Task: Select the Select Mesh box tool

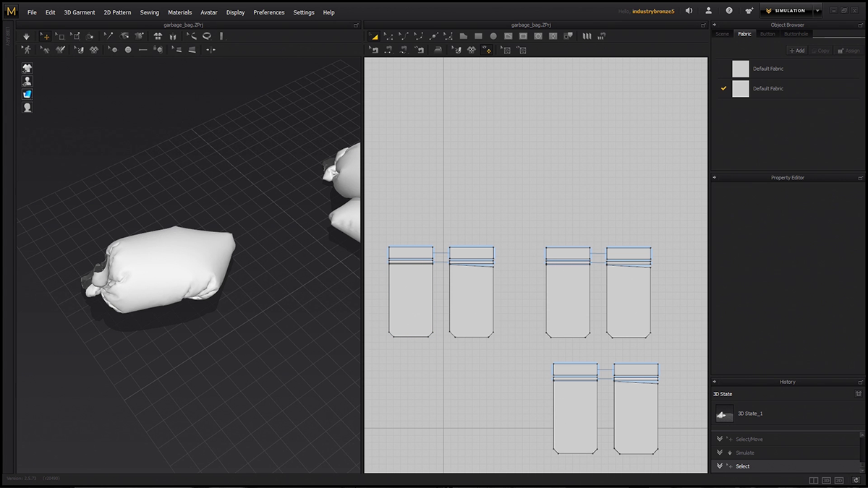Action: pyautogui.click(x=60, y=36)
